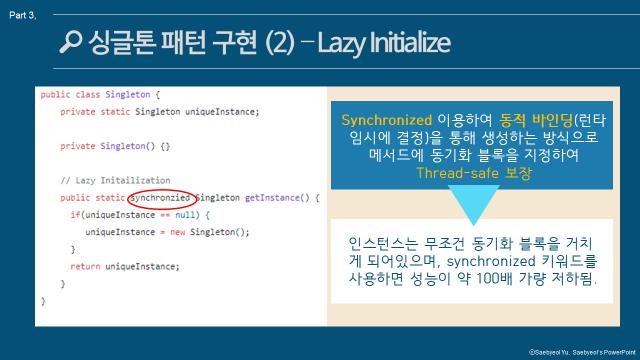
Task: Click the text '성능이 약 100배 가량 저하됨.'
Action: tap(503, 279)
